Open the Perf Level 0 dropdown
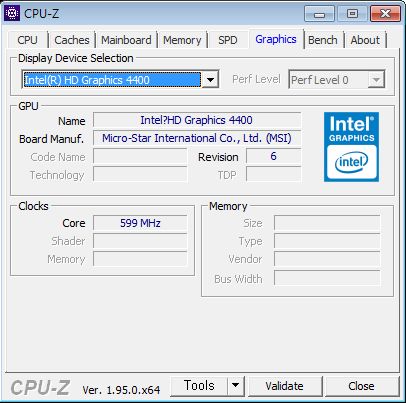Viewport: 406px width, 403px height. (x=337, y=80)
